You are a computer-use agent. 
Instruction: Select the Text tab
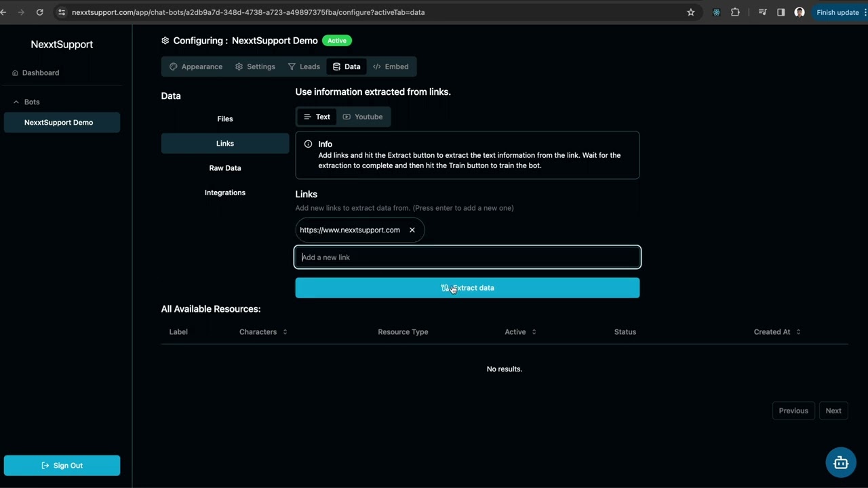[317, 117]
